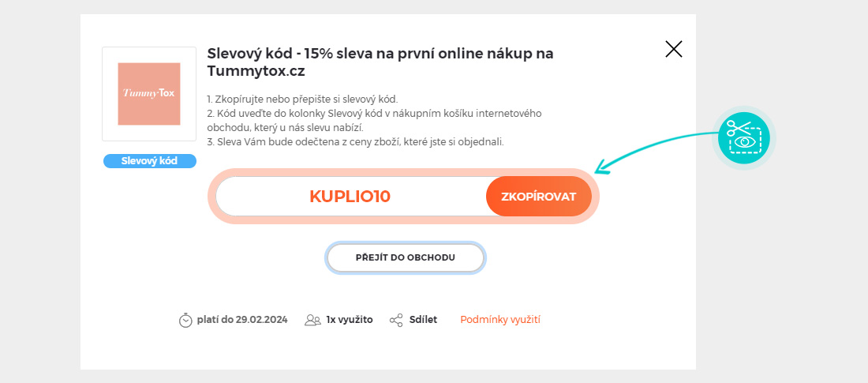Click the teal curved arrow graphic
Screen dimensions: 868x383
(656, 151)
